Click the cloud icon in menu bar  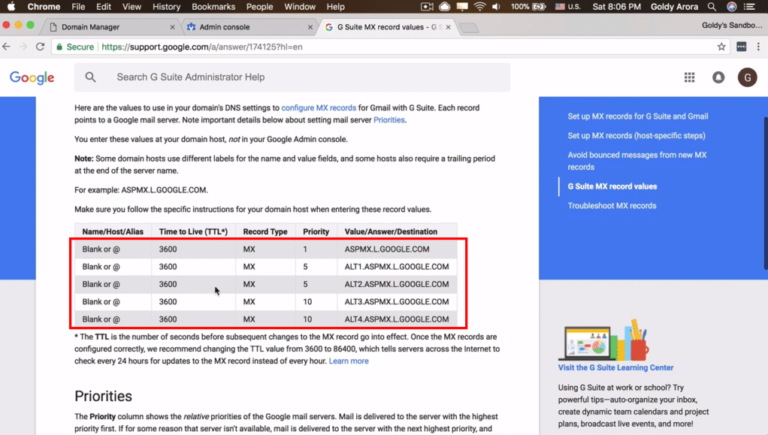(x=444, y=7)
